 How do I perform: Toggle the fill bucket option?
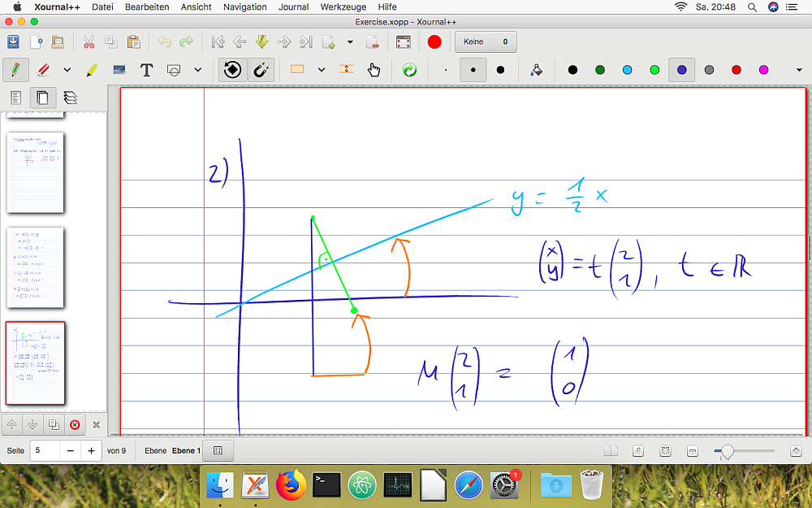click(x=537, y=69)
